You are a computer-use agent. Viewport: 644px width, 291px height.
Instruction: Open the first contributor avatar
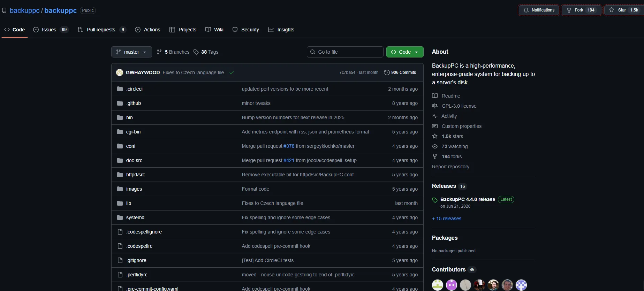pos(438,285)
